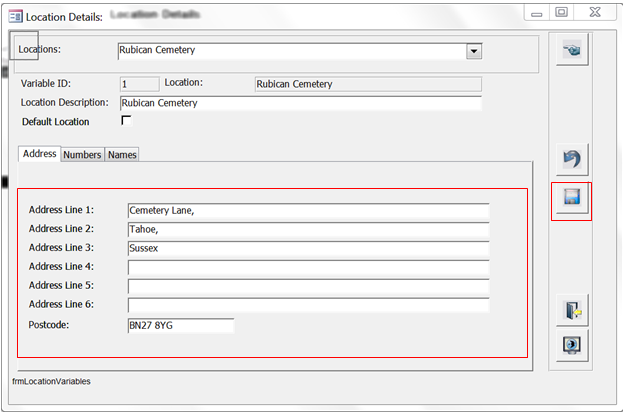Click the Location Description text field
Screen dimensions: 623x413
300,103
